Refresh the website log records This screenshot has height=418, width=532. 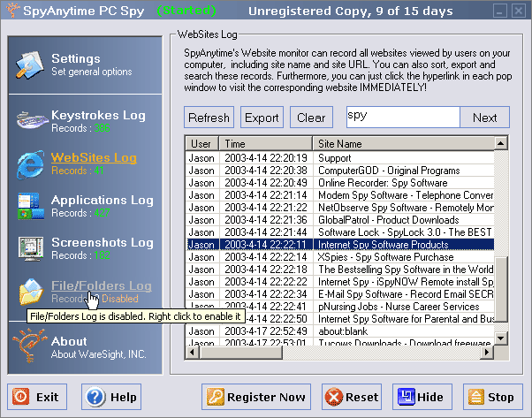coord(209,118)
